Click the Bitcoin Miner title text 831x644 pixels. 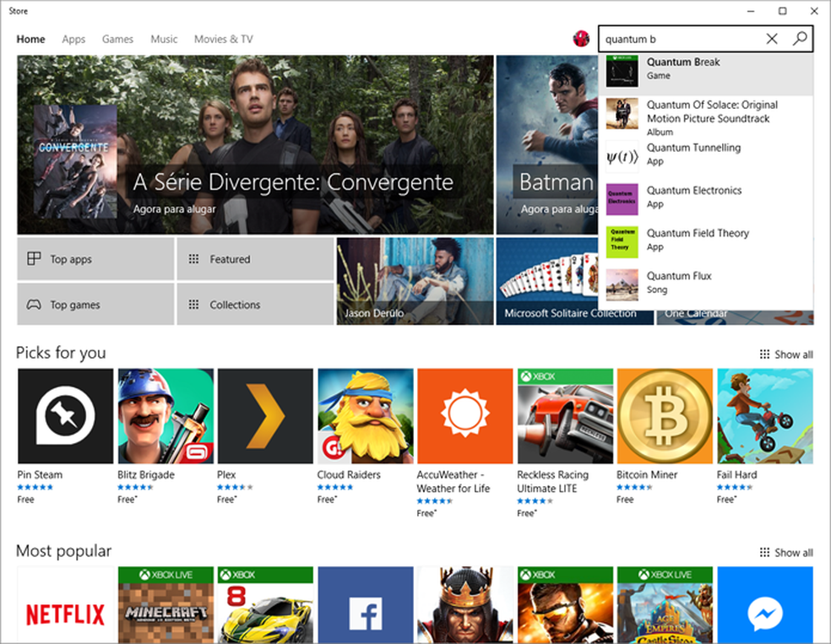(647, 474)
